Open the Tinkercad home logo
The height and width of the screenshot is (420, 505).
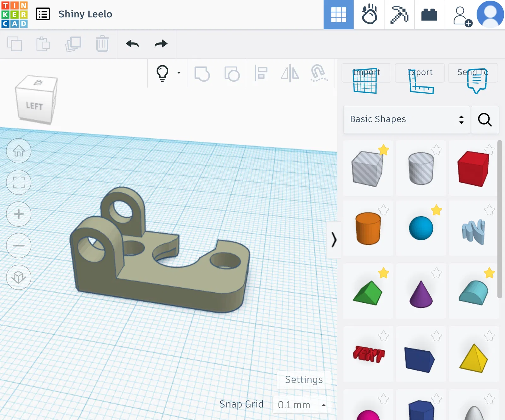pos(15,15)
